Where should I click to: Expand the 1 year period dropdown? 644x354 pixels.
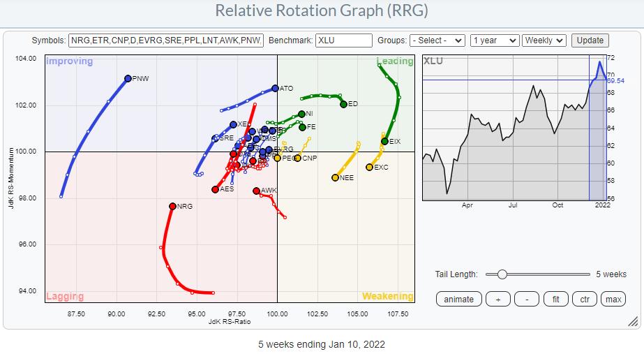[494, 40]
